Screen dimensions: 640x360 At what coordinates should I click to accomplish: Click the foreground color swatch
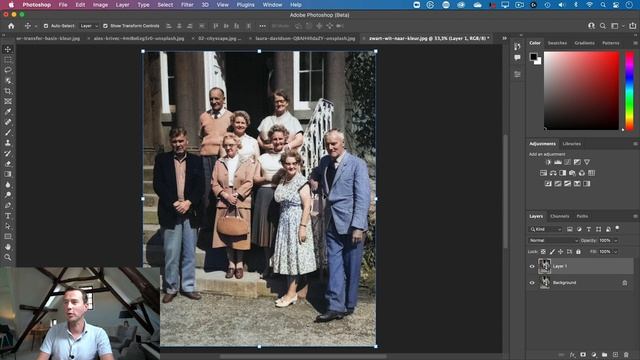tap(533, 57)
